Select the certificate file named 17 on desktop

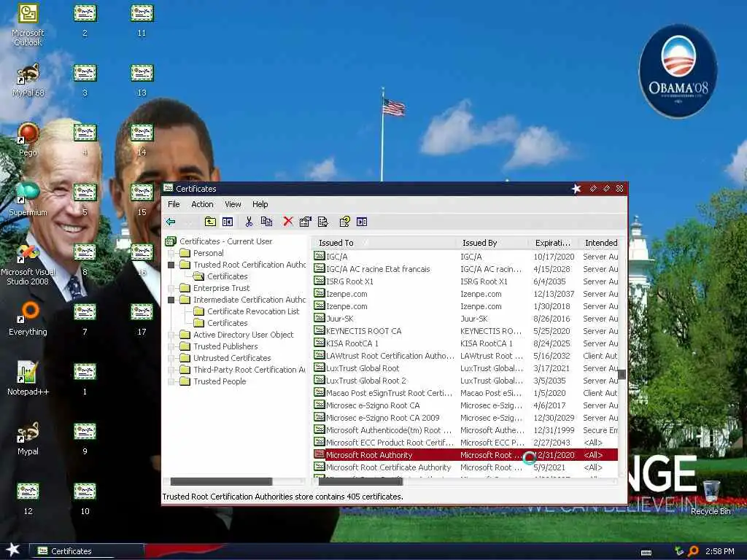point(142,319)
